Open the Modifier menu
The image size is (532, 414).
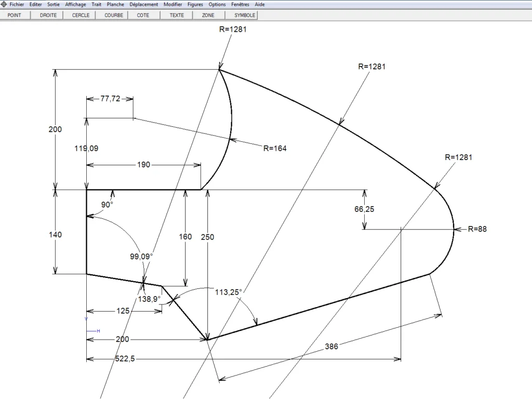coord(172,4)
